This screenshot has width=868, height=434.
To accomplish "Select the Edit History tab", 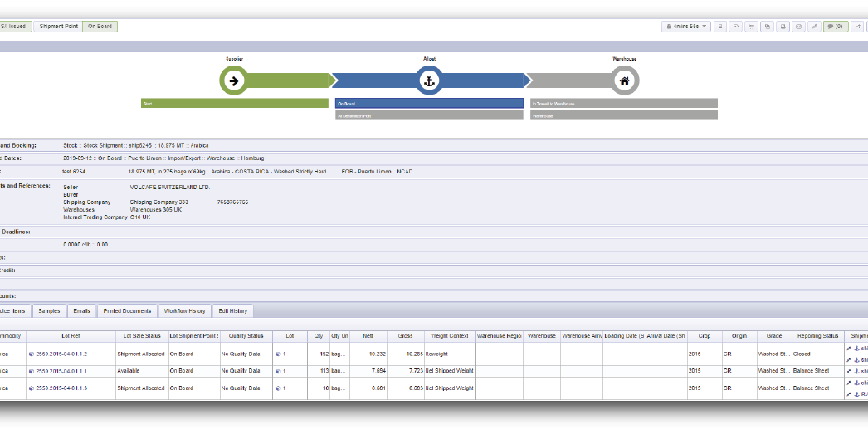I will point(232,311).
